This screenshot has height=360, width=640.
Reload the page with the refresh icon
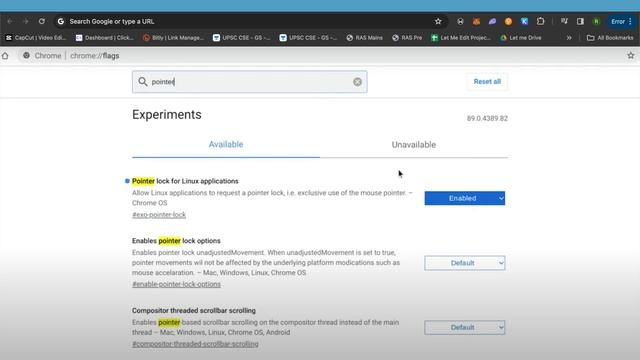42,21
